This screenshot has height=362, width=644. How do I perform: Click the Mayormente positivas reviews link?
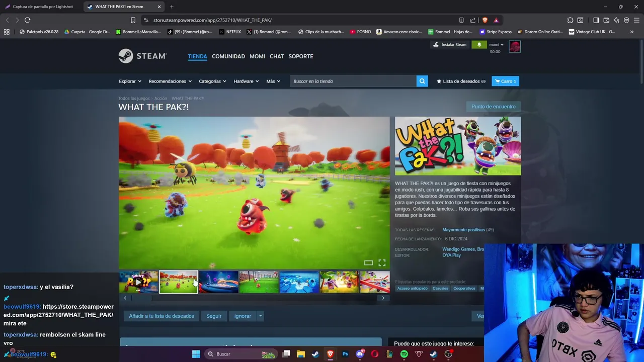pos(463,230)
